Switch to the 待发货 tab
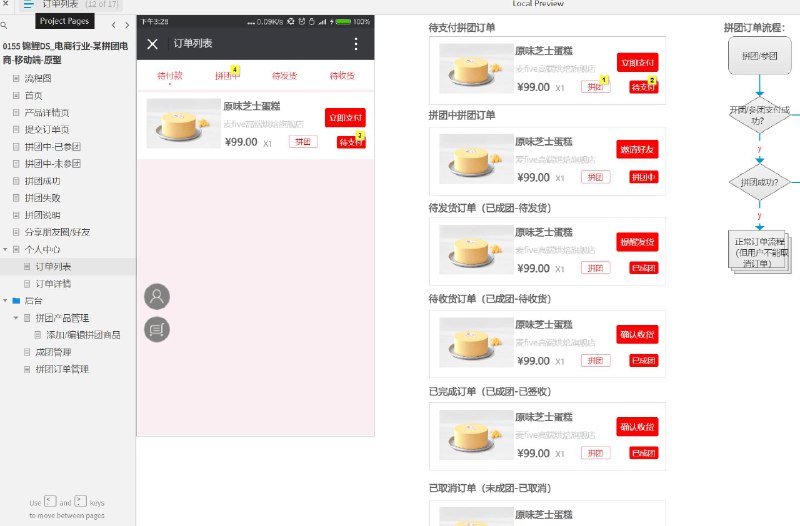The height and width of the screenshot is (526, 800). [285, 76]
